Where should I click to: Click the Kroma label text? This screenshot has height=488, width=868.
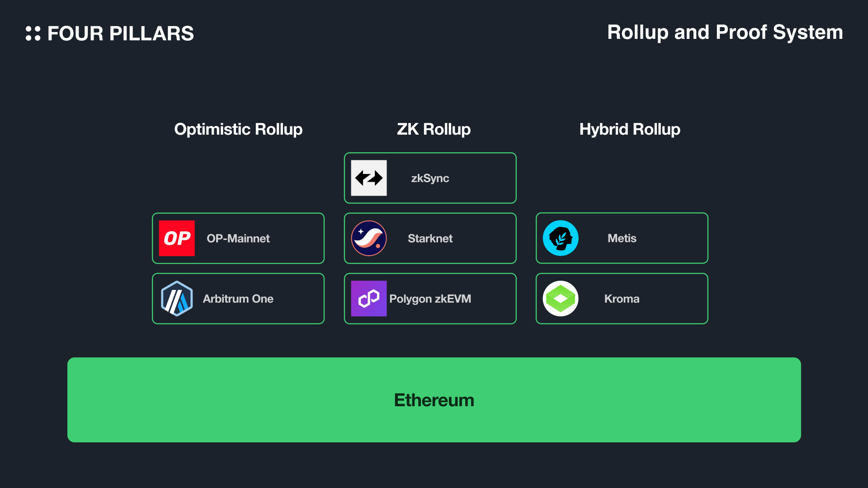coord(622,299)
